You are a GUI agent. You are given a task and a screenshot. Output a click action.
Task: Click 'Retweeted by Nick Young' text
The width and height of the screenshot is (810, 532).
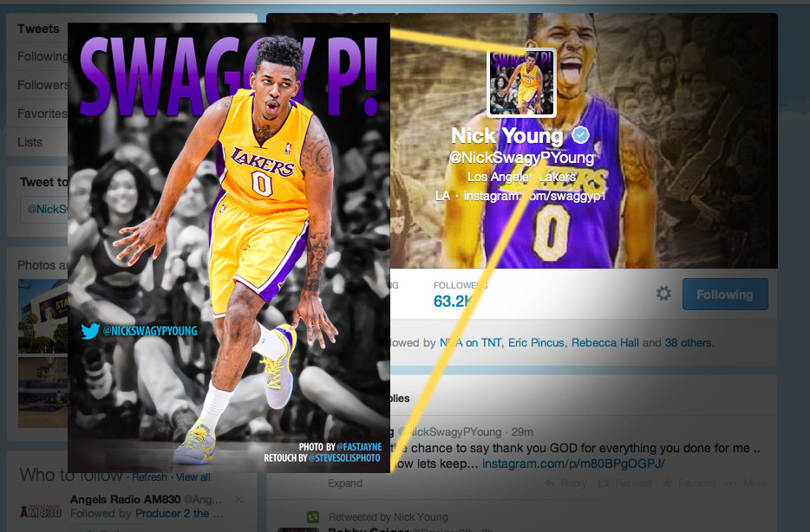pyautogui.click(x=389, y=517)
